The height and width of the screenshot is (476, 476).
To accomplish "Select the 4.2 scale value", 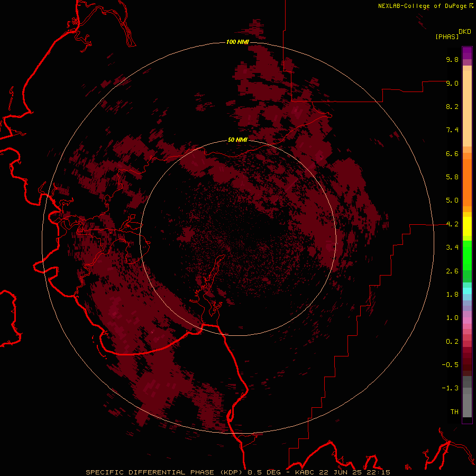I will (452, 224).
